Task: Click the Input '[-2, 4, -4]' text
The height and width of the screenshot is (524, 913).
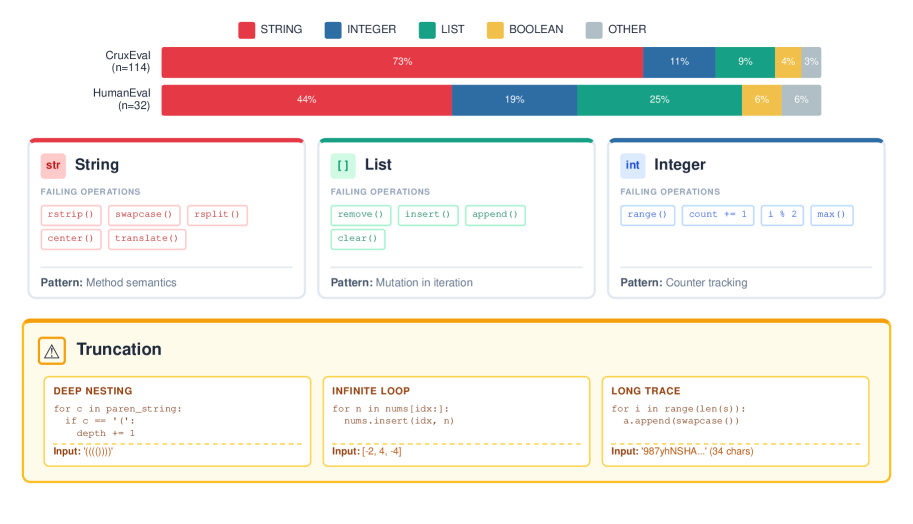Action: click(367, 452)
